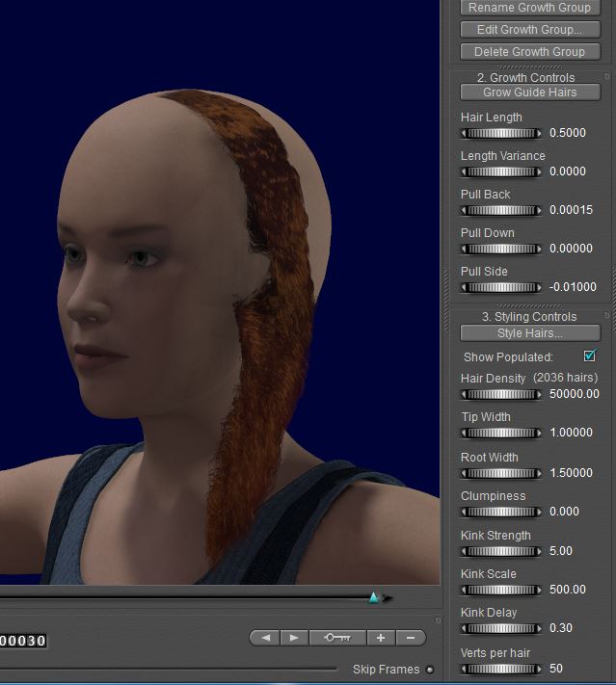Image resolution: width=616 pixels, height=685 pixels.
Task: Open the keyframe editor key icon
Action: [337, 638]
